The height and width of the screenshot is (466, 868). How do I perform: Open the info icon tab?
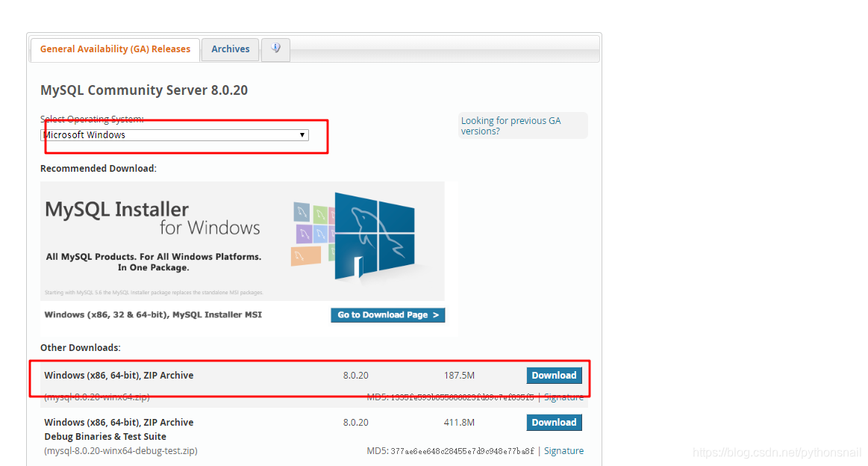(275, 49)
